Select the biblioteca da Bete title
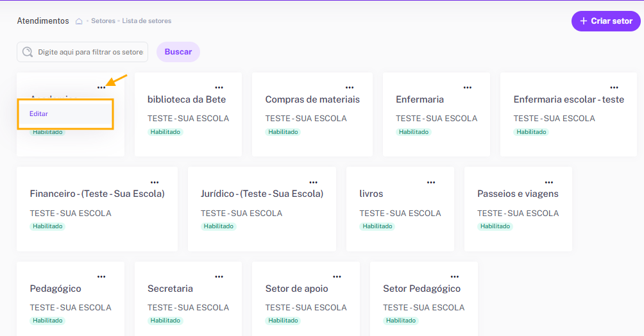644x336 pixels. tap(187, 99)
